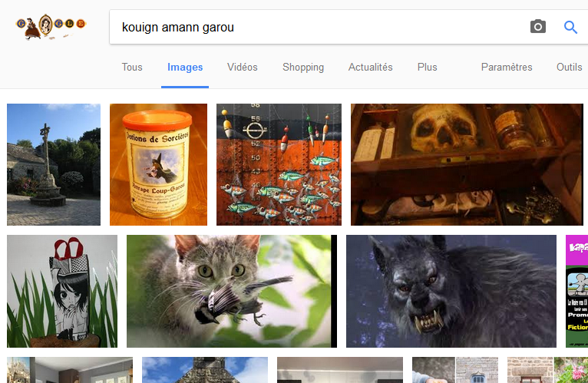Expand the Plus menu
Image resolution: width=588 pixels, height=383 pixels.
pyautogui.click(x=427, y=67)
